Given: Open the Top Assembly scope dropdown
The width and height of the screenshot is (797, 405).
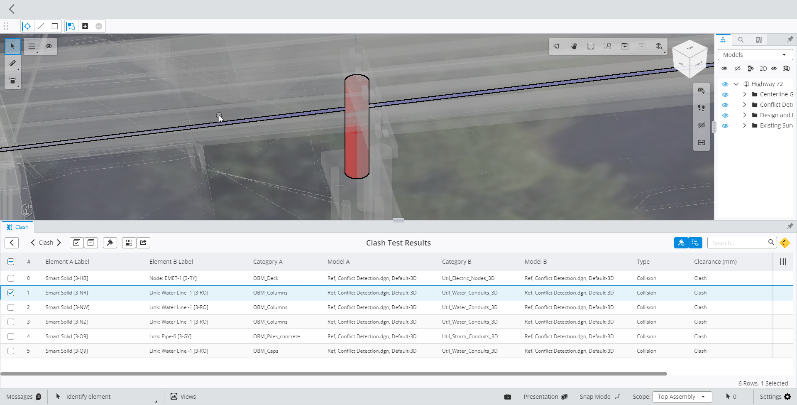Looking at the screenshot, I should pyautogui.click(x=682, y=397).
